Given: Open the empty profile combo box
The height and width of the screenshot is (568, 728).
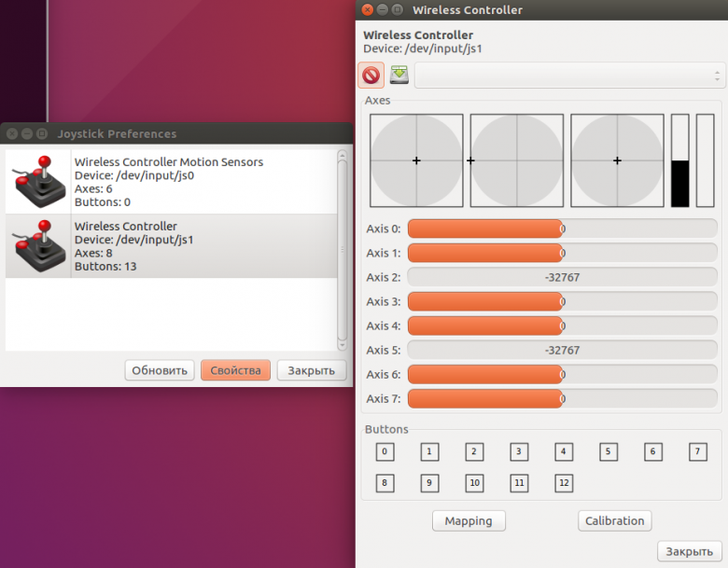Looking at the screenshot, I should pos(569,75).
